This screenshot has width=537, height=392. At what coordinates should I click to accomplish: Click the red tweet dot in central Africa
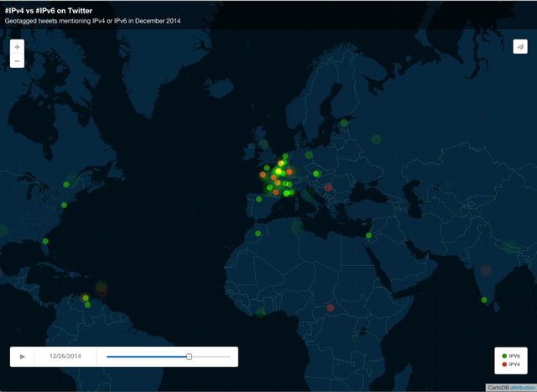click(330, 308)
